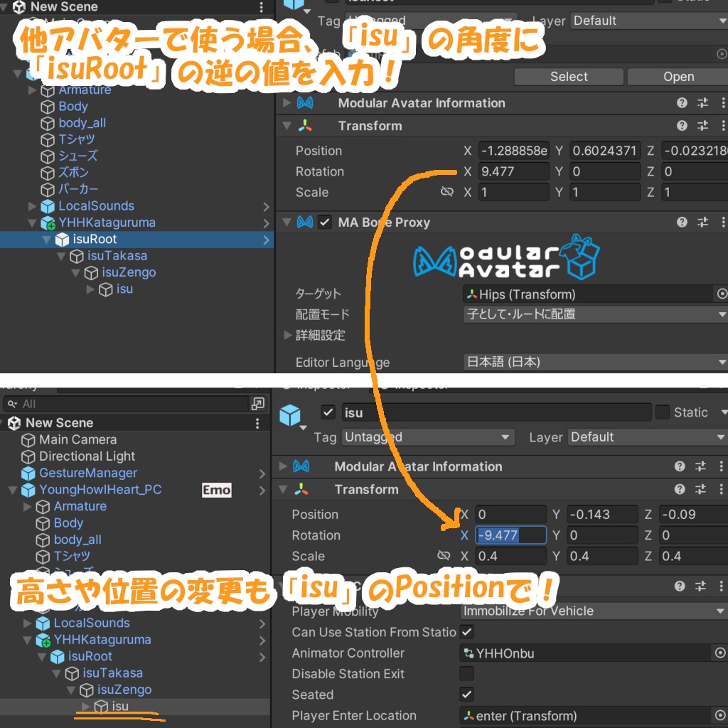The height and width of the screenshot is (728, 728).
Task: Expand the 詳細設定 section
Action: click(289, 335)
